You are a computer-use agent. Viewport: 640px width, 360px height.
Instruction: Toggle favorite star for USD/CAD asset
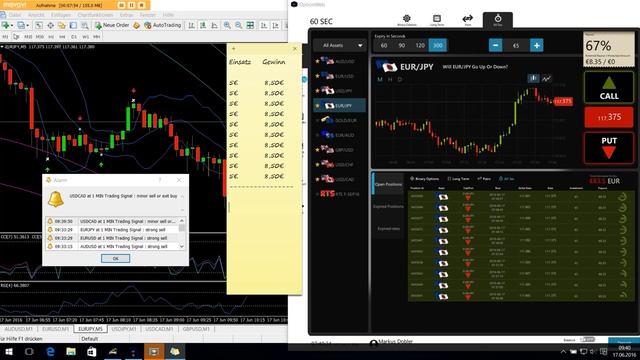click(x=317, y=179)
